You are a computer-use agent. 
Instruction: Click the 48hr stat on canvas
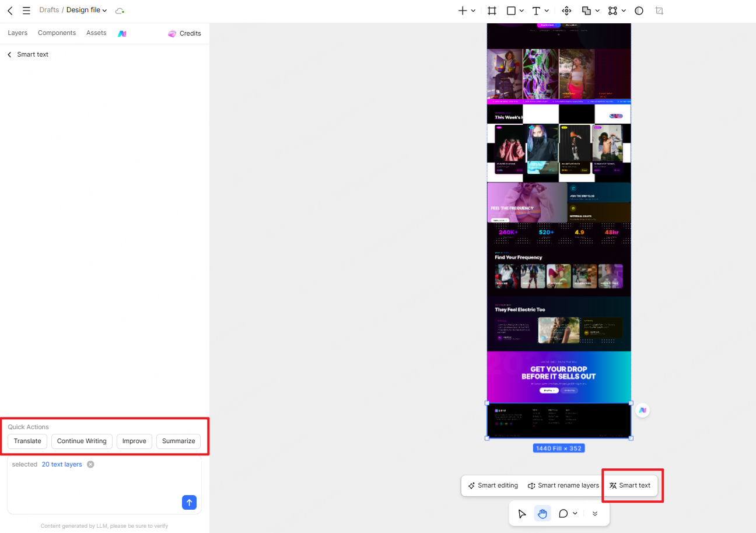[x=612, y=233]
